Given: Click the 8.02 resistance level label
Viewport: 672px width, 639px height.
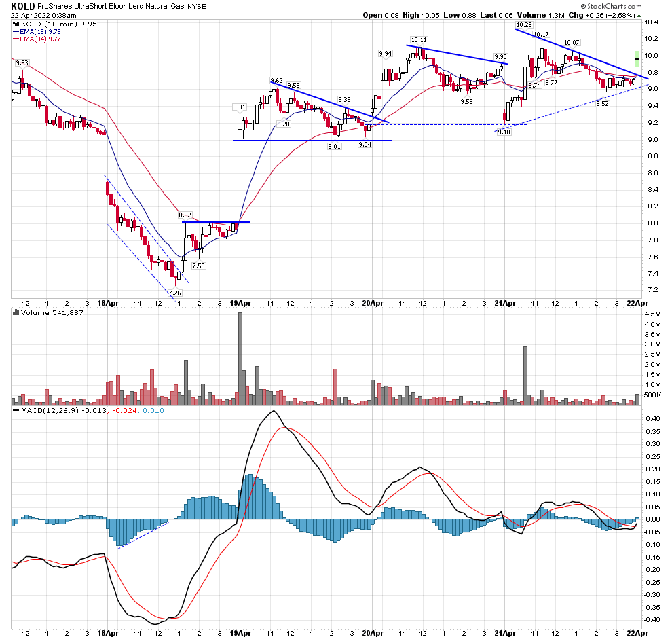Looking at the screenshot, I should tap(185, 215).
